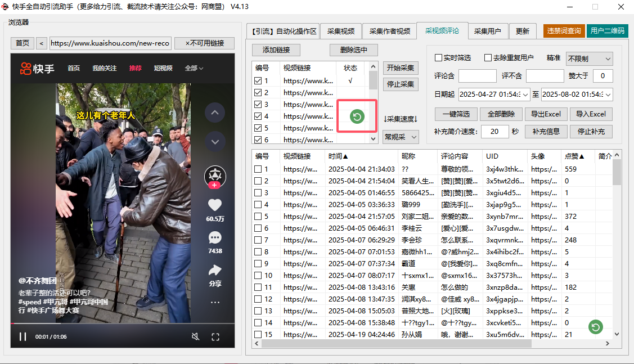
Task: Click the 首页 browser home button
Action: point(23,43)
